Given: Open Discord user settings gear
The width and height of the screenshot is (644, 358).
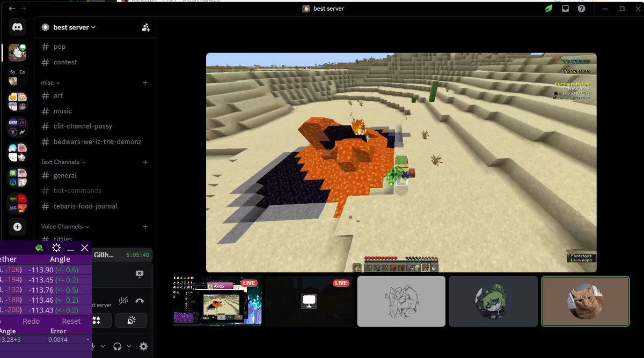Looking at the screenshot, I should click(143, 347).
